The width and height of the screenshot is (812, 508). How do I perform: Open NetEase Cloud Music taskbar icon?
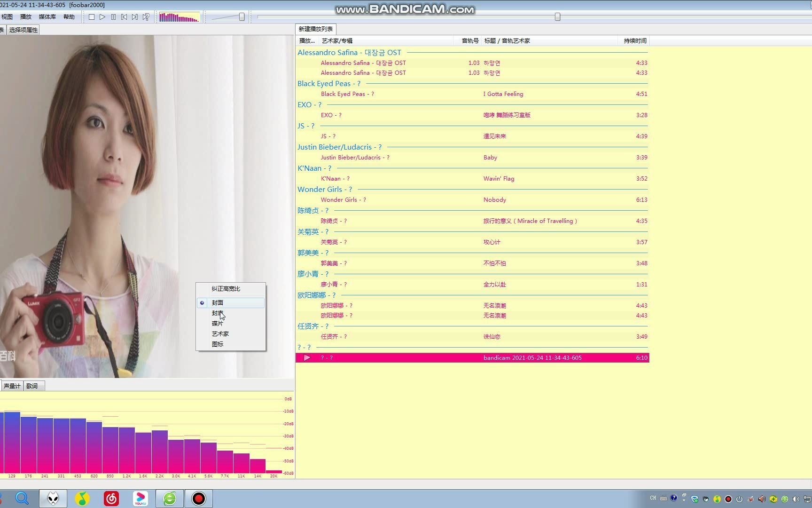pos(111,498)
